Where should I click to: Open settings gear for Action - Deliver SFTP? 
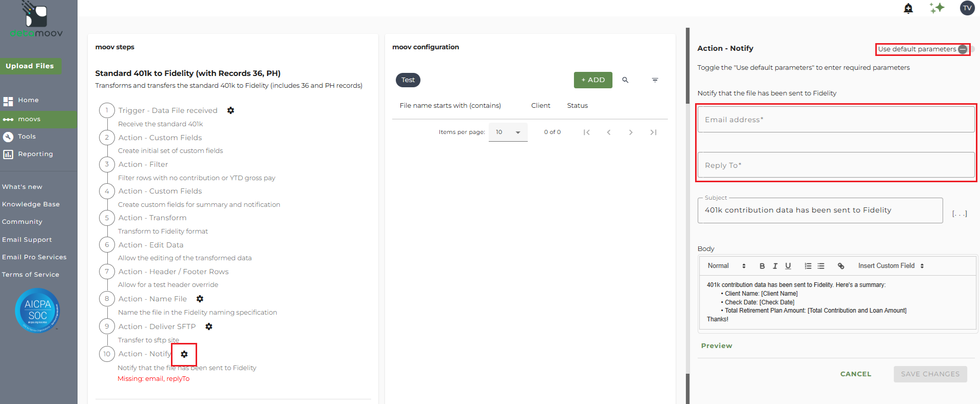[x=209, y=326]
